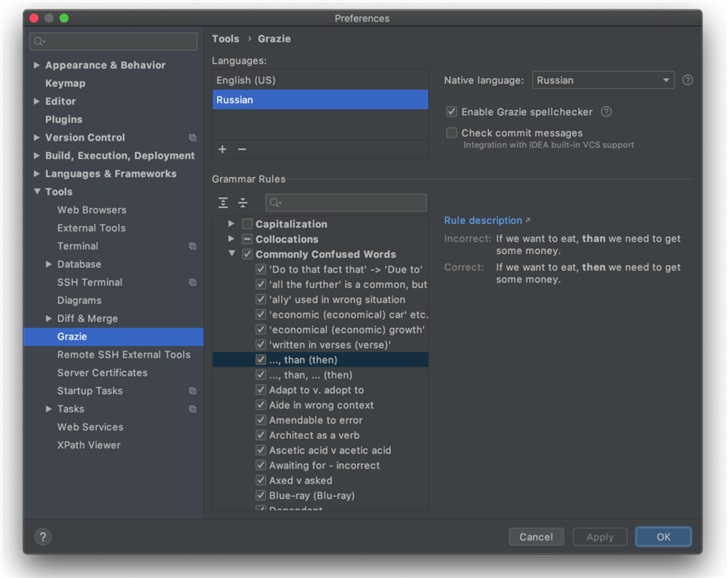Click the help button at dialog bottom-left

[43, 537]
